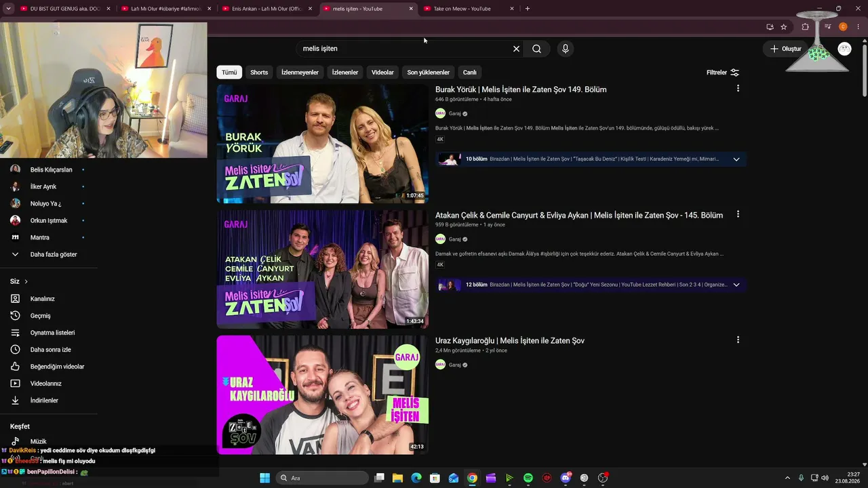Bookmark this page with the star icon
868x488 pixels.
784,27
